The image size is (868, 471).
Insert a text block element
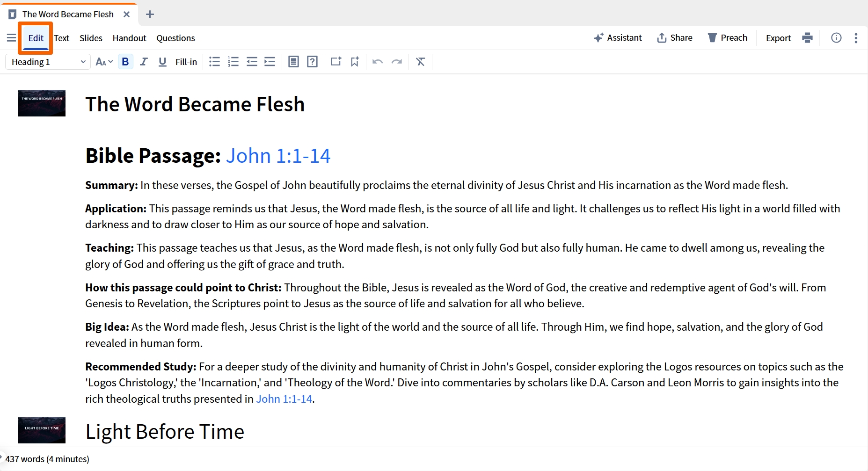(x=293, y=62)
